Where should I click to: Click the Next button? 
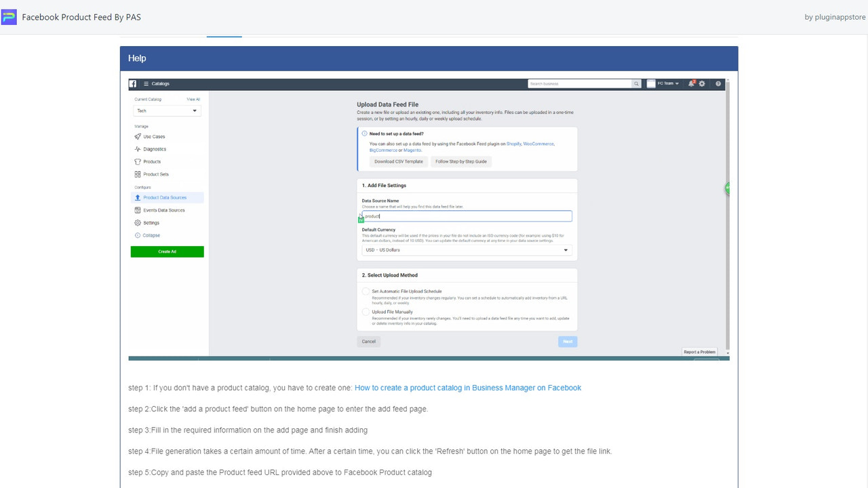568,342
